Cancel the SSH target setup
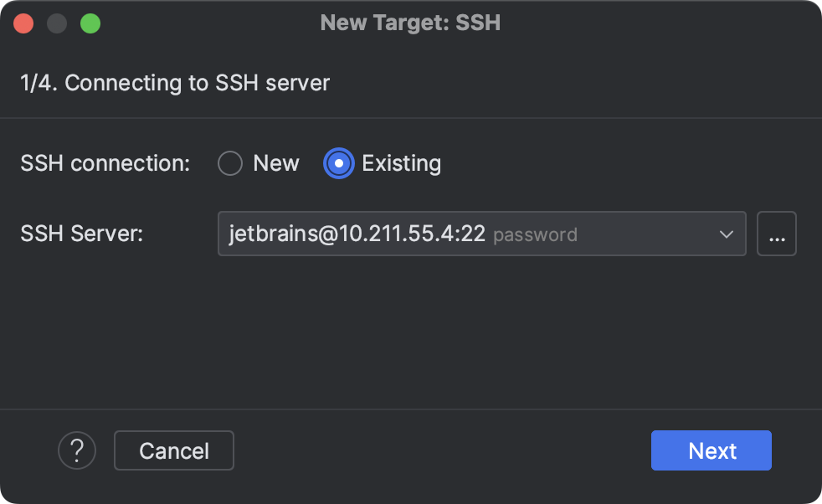Image resolution: width=822 pixels, height=504 pixels. coord(173,450)
